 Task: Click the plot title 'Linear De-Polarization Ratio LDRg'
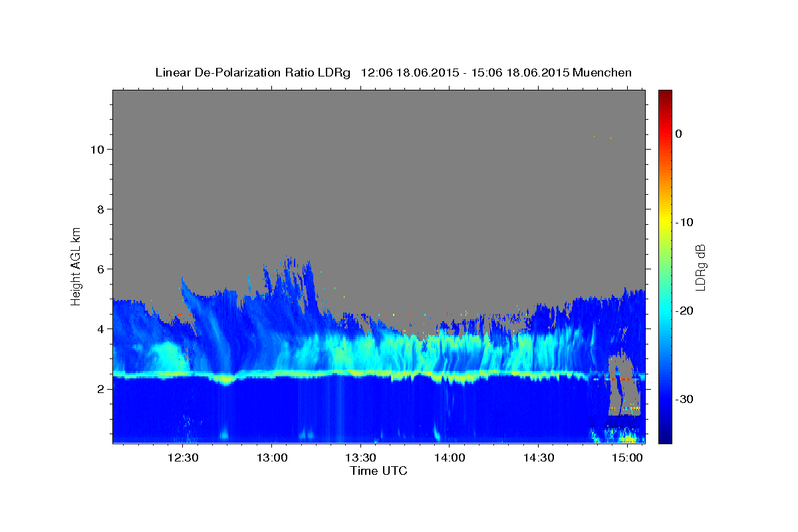pos(252,72)
